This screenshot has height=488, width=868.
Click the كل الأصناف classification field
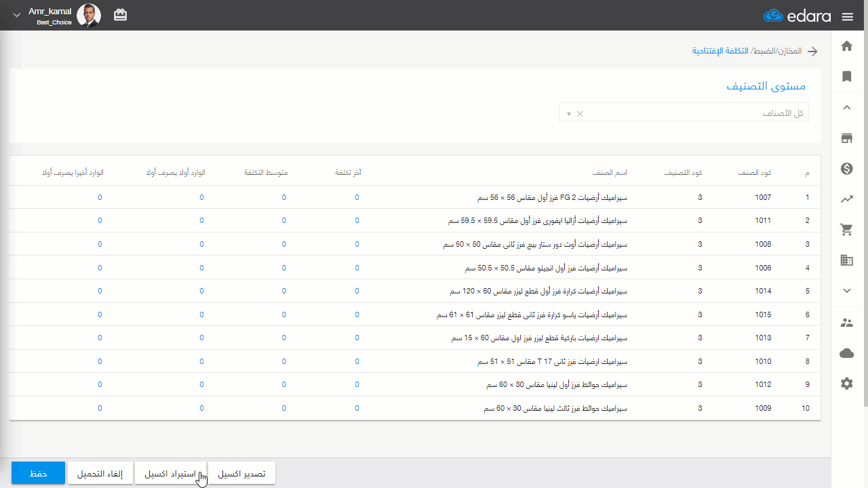click(x=684, y=113)
